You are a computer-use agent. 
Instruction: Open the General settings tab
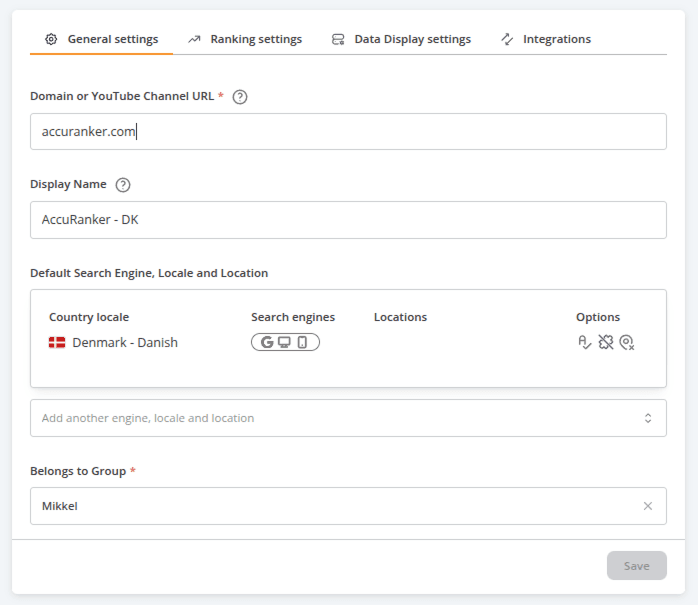pos(101,39)
